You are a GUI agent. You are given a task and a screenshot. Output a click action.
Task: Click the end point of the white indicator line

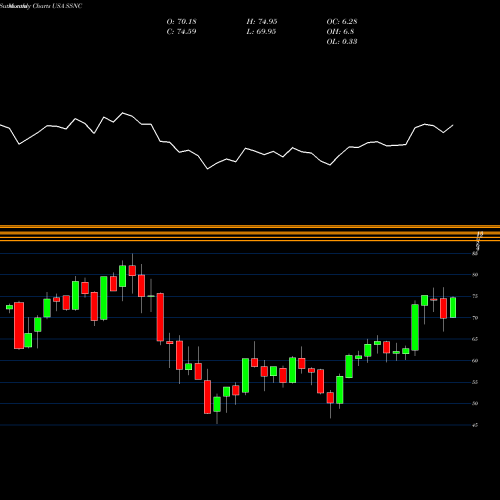[453, 125]
